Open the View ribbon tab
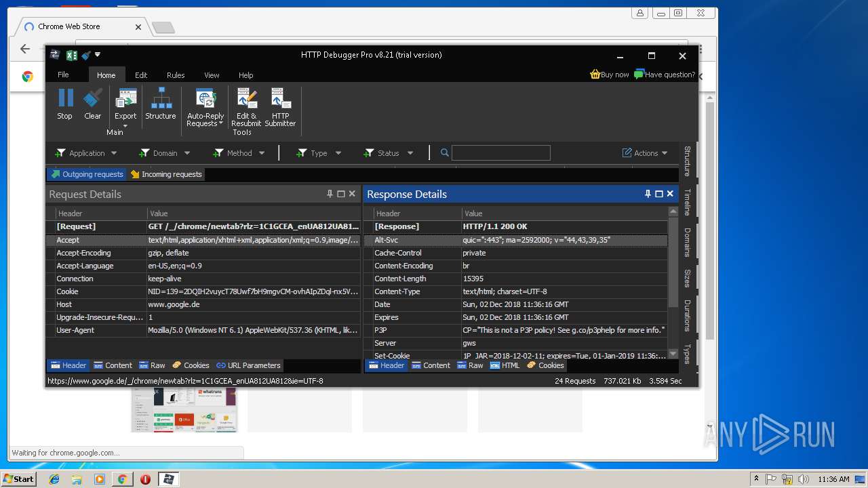The image size is (868, 488). [212, 75]
